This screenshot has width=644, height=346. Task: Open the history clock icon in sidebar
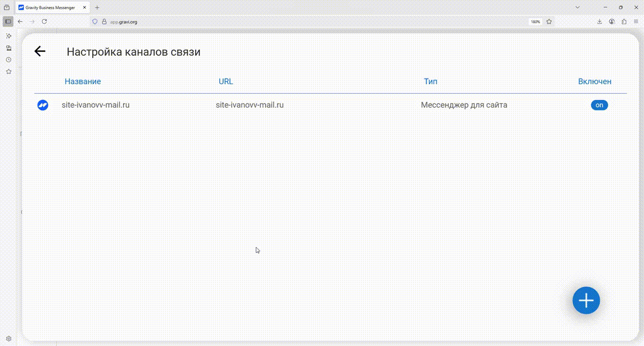(9, 60)
